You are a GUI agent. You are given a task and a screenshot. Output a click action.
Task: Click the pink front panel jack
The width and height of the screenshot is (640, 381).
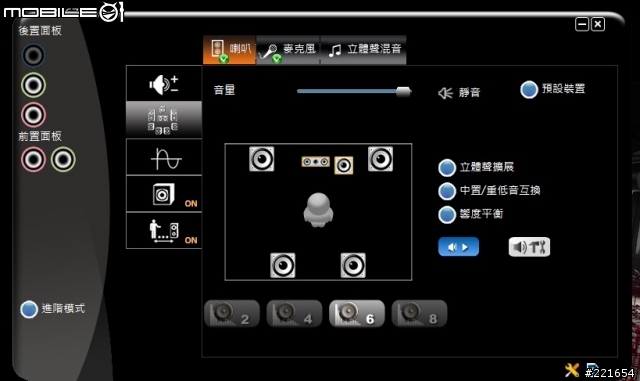click(33, 159)
